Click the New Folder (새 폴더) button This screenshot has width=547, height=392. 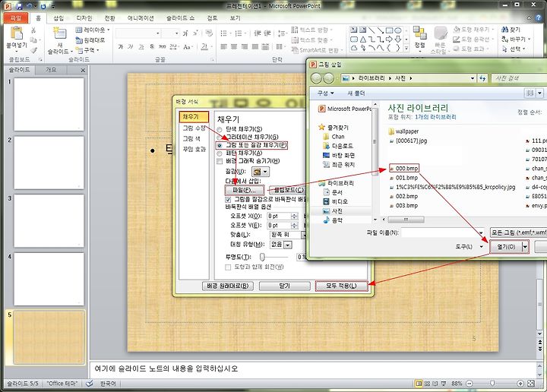pos(356,93)
